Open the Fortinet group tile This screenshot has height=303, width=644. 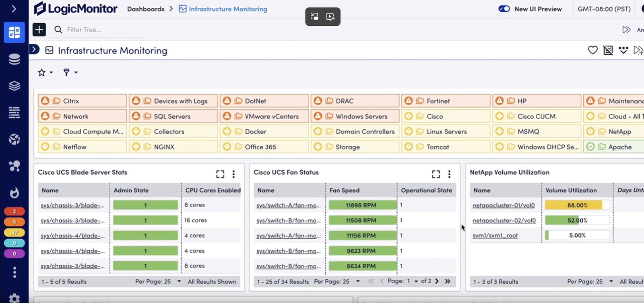tap(446, 101)
